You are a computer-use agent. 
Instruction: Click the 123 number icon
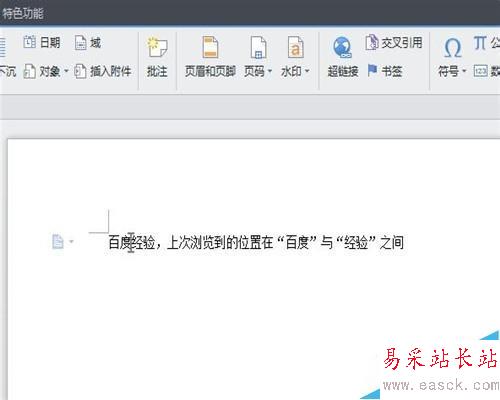point(480,71)
